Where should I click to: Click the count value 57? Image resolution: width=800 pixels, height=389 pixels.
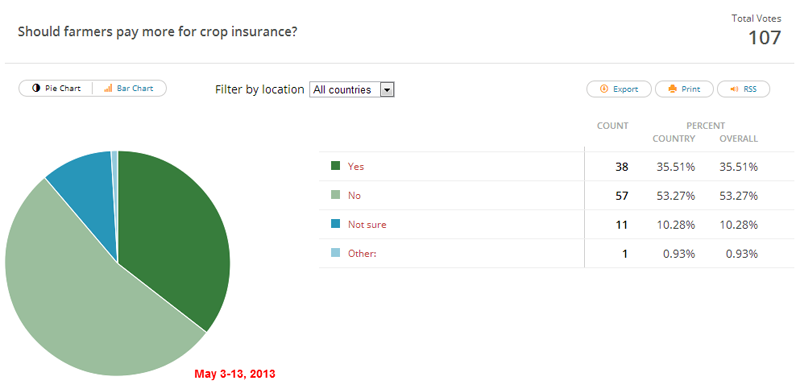point(622,196)
